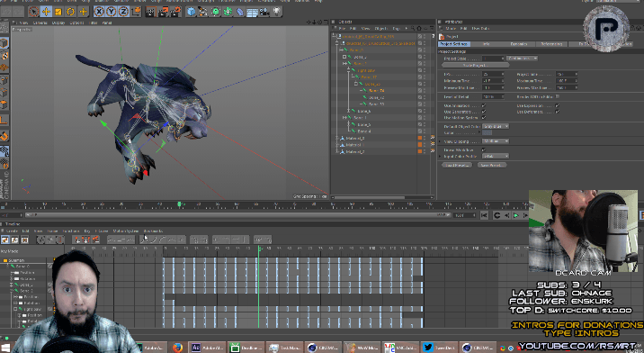Expand the Input Color Profile disclosure triangle

(441, 156)
